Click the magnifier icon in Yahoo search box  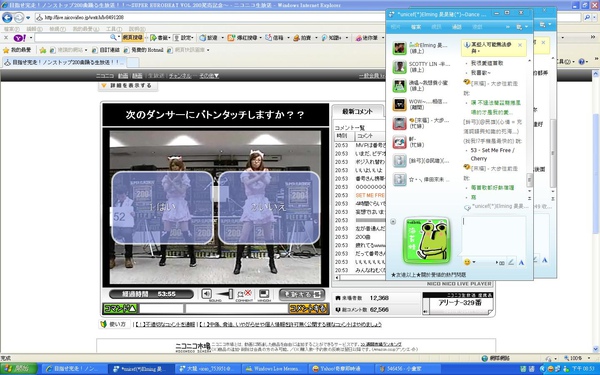pos(114,37)
